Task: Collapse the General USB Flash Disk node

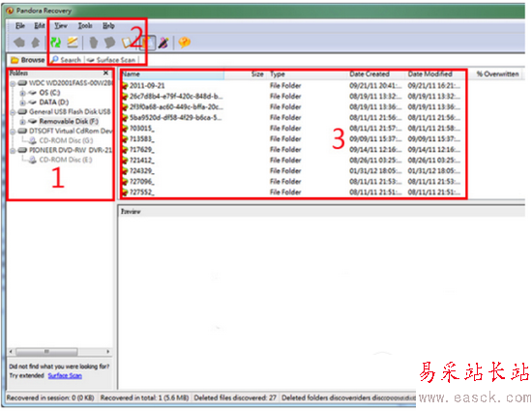Action: [x=13, y=112]
